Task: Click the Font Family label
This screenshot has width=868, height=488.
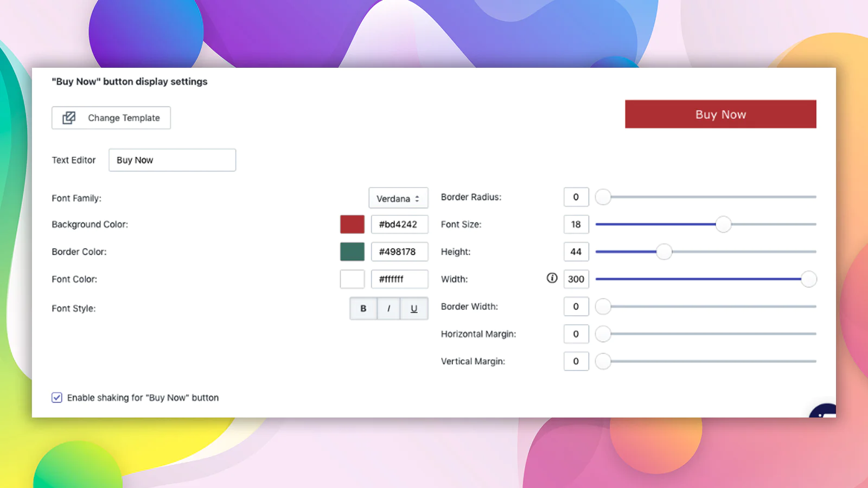Action: click(x=76, y=198)
